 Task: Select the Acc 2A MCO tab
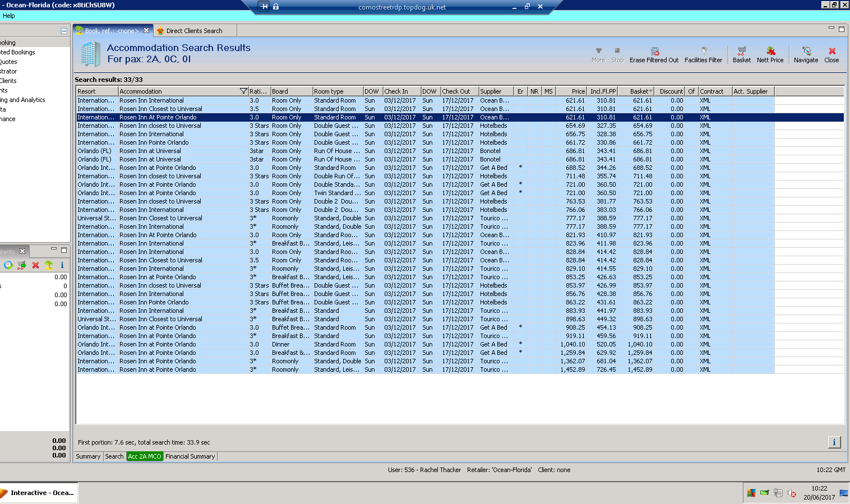(x=145, y=456)
